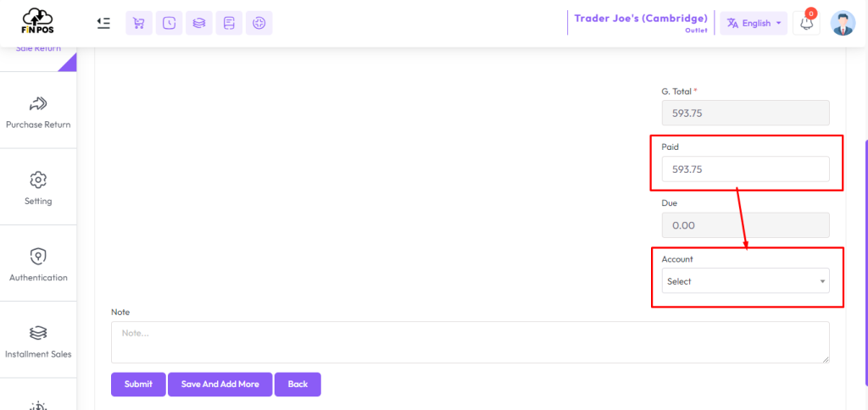Open the clock shortcut icon in top bar

coord(169,23)
